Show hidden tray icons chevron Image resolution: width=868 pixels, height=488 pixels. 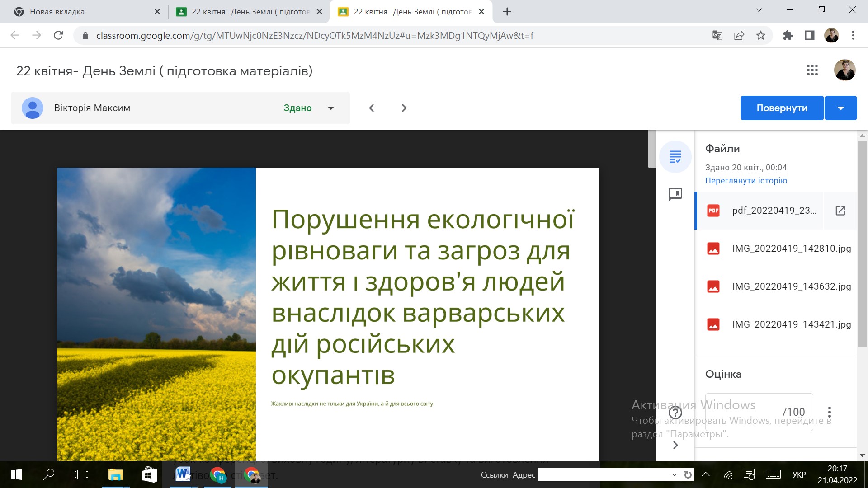706,474
